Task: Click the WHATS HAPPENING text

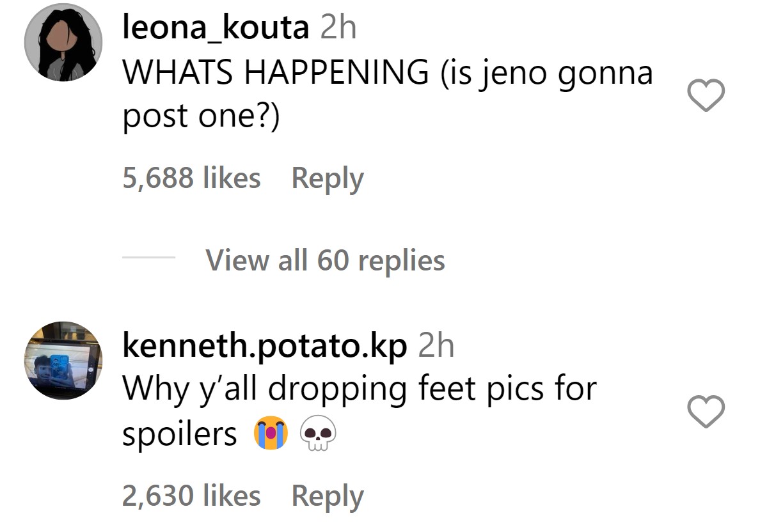Action: 275,74
